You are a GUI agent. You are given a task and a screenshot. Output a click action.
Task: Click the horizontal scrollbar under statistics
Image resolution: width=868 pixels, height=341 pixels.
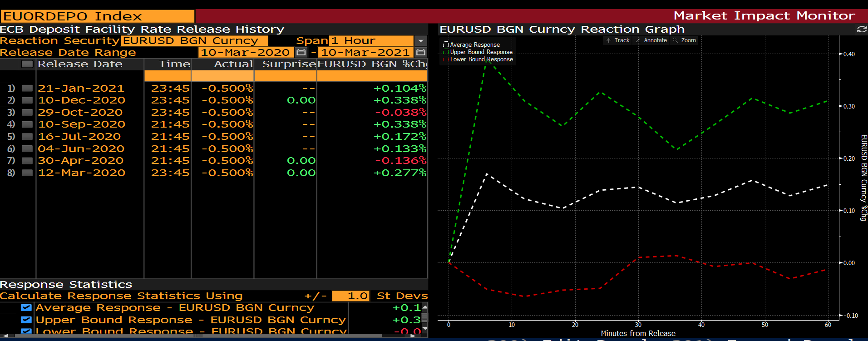pos(198,336)
